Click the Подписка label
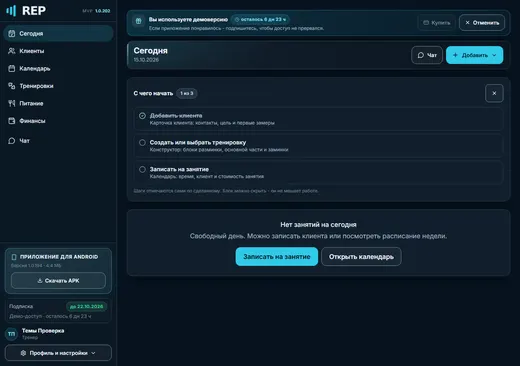This screenshot has height=366, width=520. (21, 306)
